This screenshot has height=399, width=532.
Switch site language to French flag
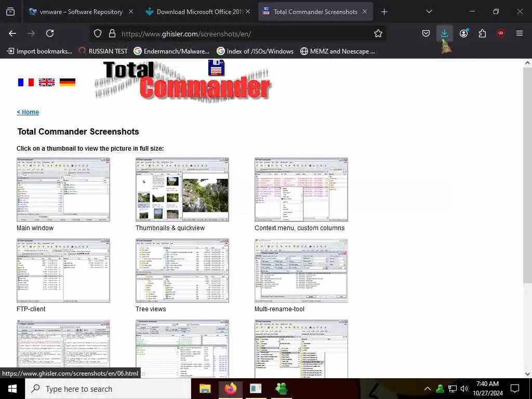click(26, 82)
